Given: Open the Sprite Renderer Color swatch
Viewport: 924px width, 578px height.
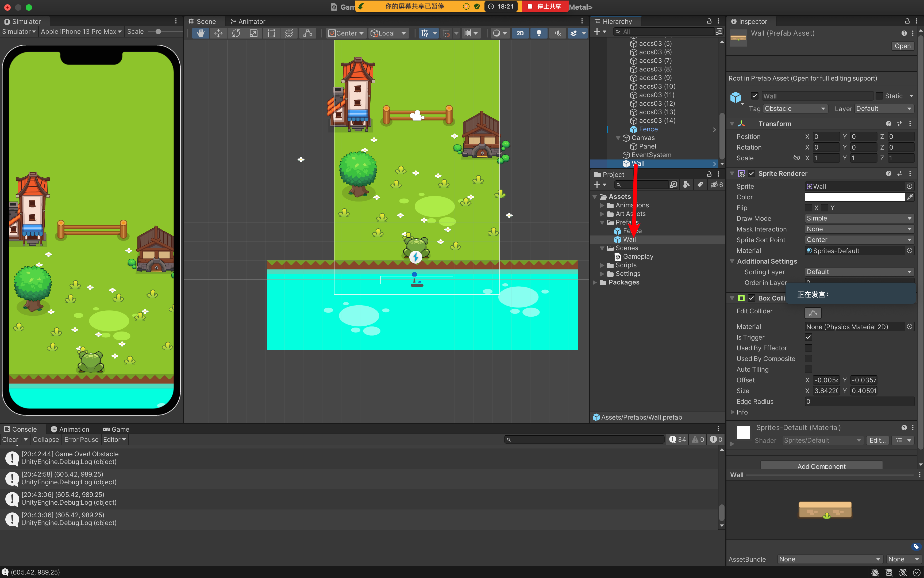Looking at the screenshot, I should (854, 197).
